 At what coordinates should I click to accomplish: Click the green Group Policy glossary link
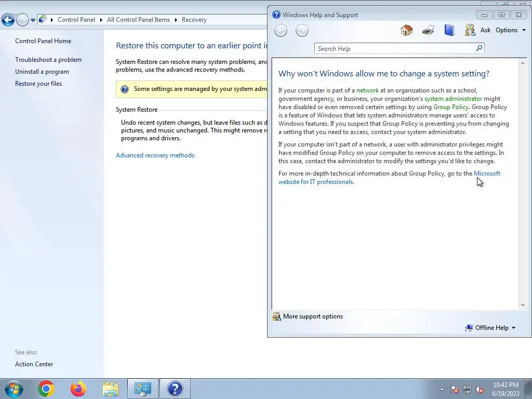tap(450, 107)
